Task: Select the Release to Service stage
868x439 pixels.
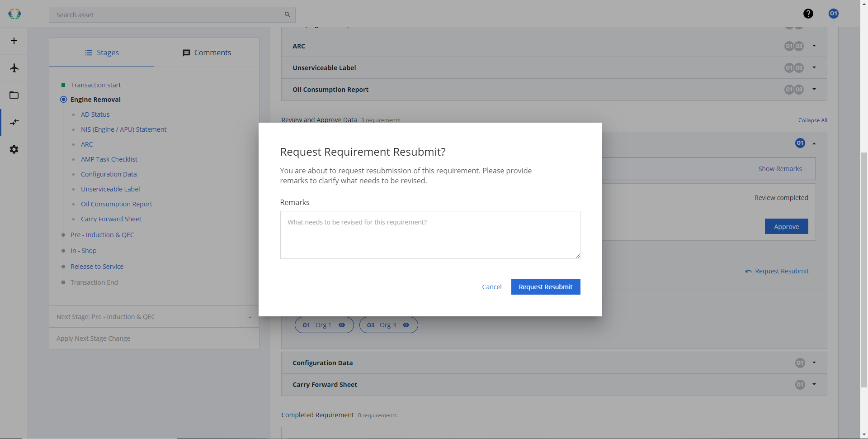Action: [x=97, y=267]
